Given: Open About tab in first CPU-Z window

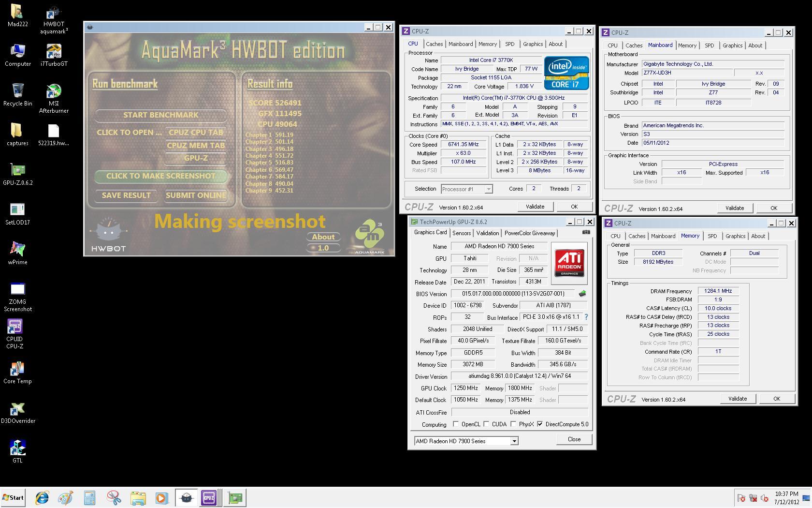Looking at the screenshot, I should (x=555, y=44).
